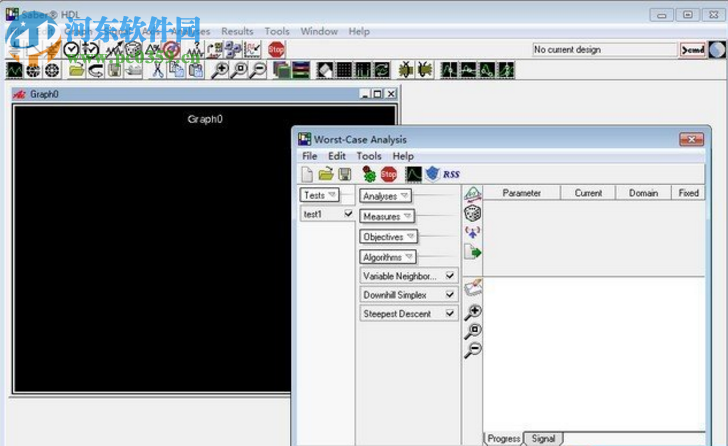This screenshot has width=728, height=446.
Task: Click the eraser icon in main toolbar
Action: coord(325,71)
